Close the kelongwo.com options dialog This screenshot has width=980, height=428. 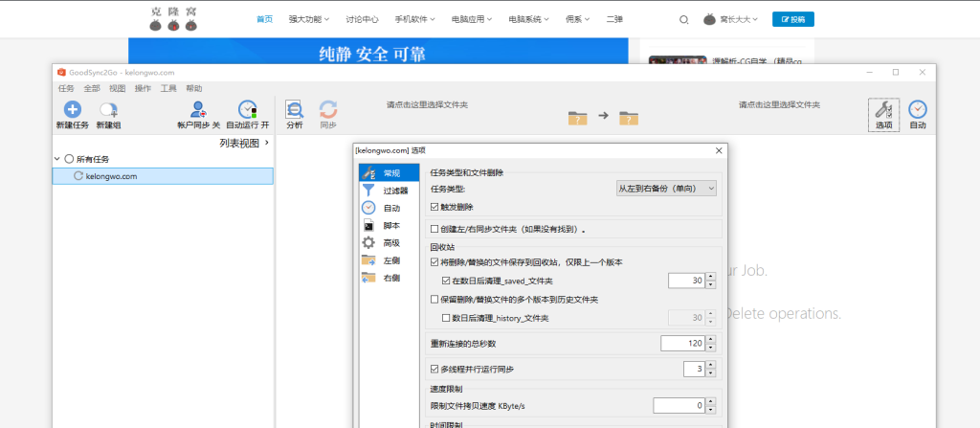point(719,150)
